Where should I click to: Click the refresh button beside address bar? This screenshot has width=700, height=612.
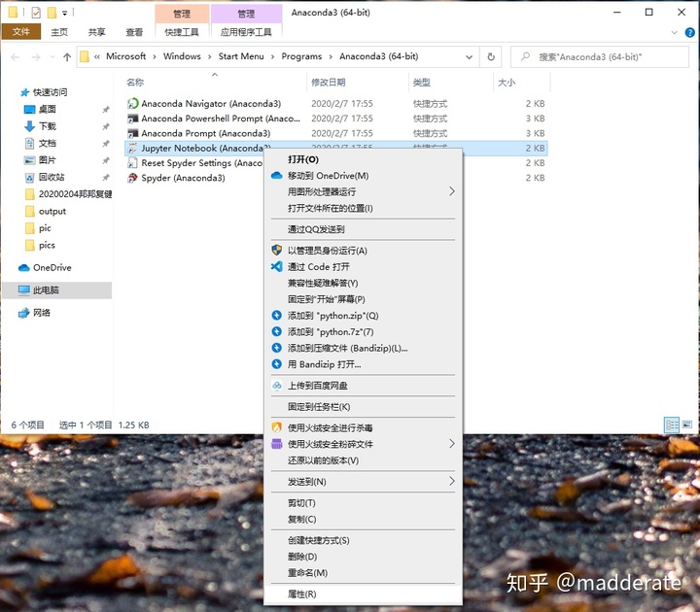[x=491, y=56]
